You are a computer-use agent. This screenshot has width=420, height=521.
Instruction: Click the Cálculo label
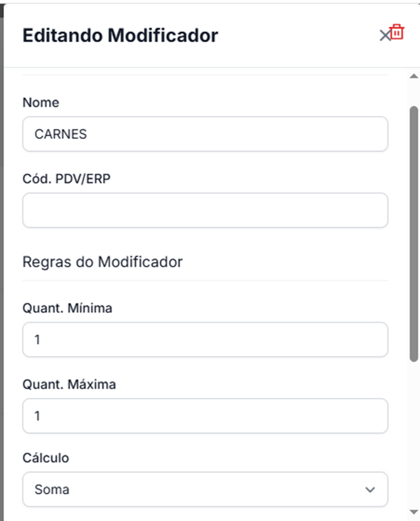(46, 458)
